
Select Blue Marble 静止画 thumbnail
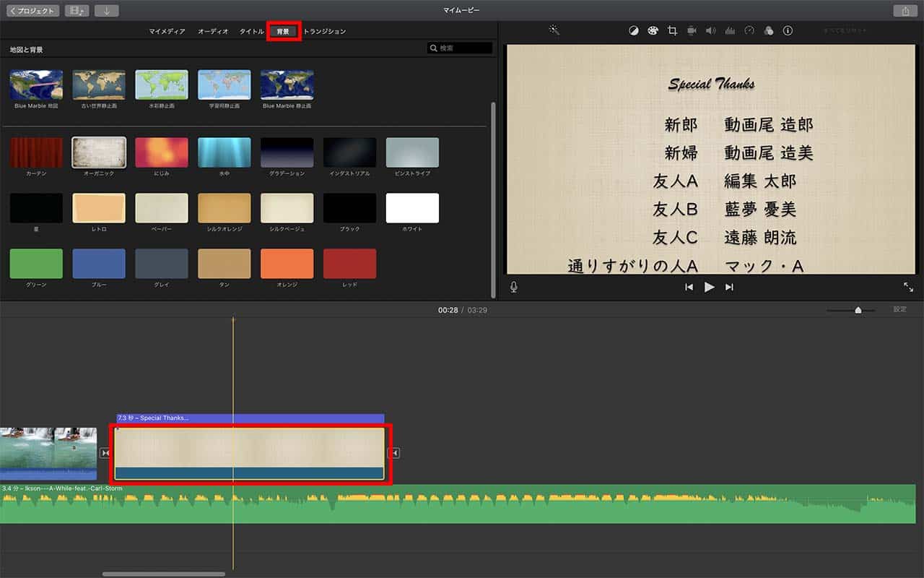(x=287, y=85)
